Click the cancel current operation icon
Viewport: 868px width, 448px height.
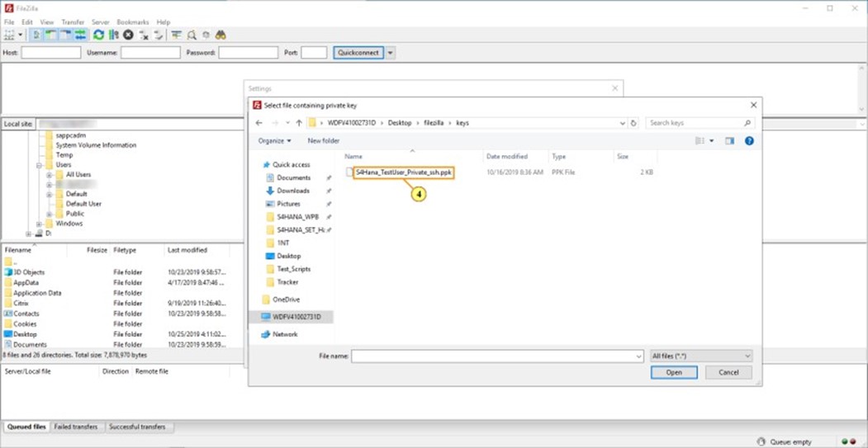click(128, 35)
